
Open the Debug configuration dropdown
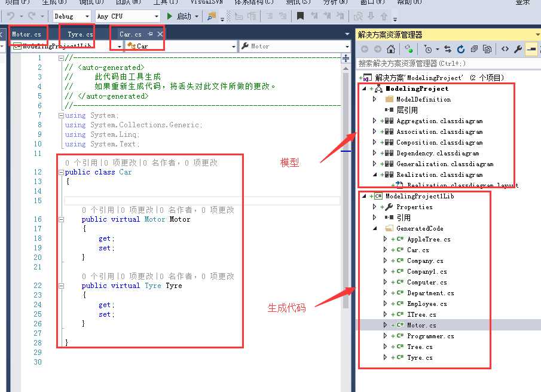click(x=71, y=16)
